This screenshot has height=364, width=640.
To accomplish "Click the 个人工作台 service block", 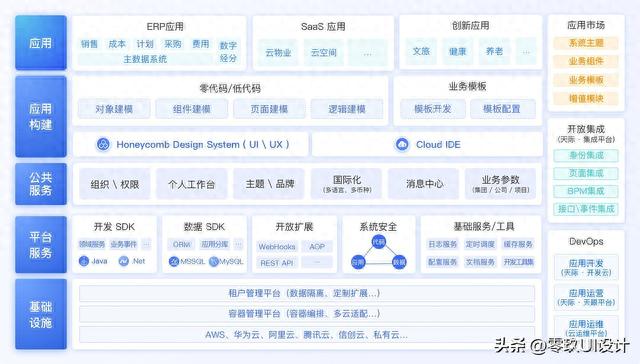I will [x=191, y=184].
